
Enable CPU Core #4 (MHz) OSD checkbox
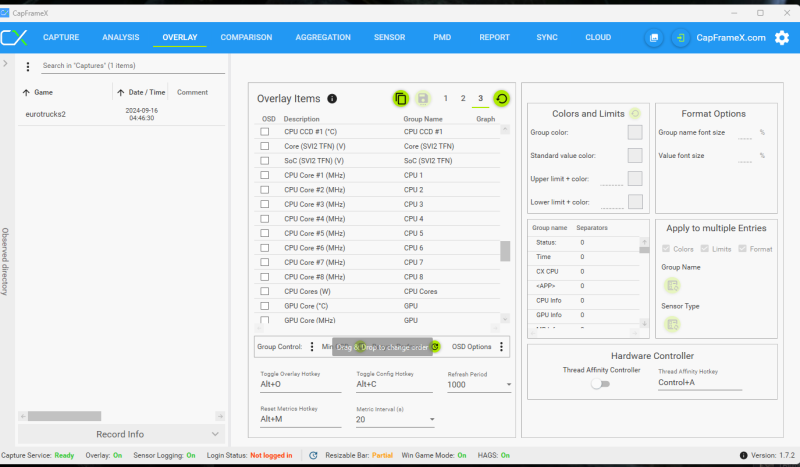coord(264,219)
